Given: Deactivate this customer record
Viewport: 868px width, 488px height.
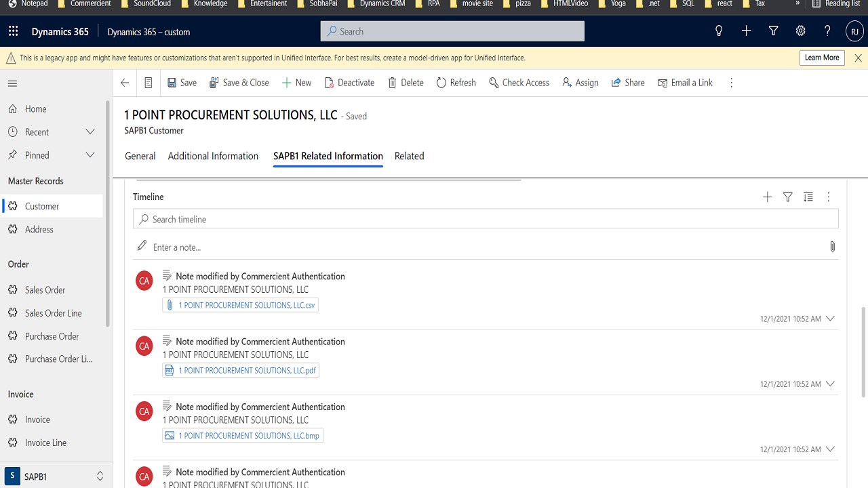Looking at the screenshot, I should 349,83.
